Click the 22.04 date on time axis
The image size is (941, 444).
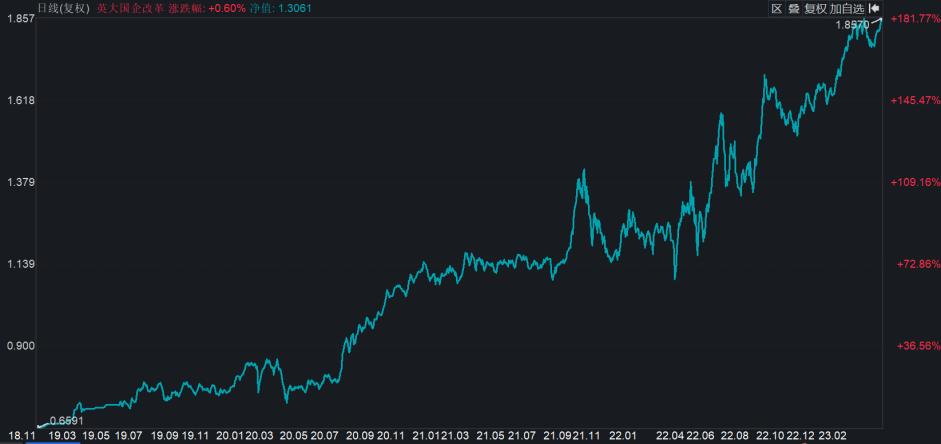point(670,434)
